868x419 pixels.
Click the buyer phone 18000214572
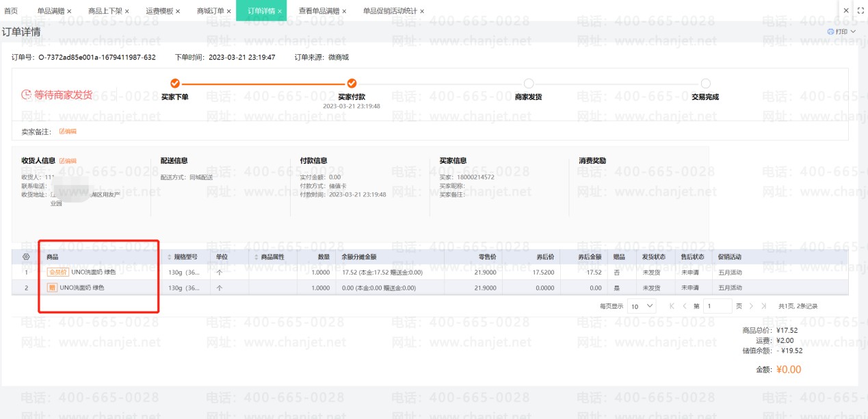(475, 177)
